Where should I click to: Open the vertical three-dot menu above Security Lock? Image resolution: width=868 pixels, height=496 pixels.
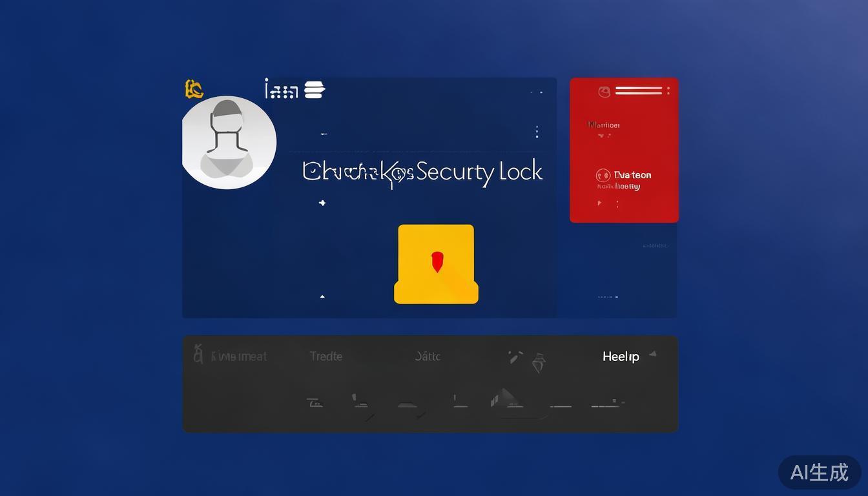tap(537, 132)
